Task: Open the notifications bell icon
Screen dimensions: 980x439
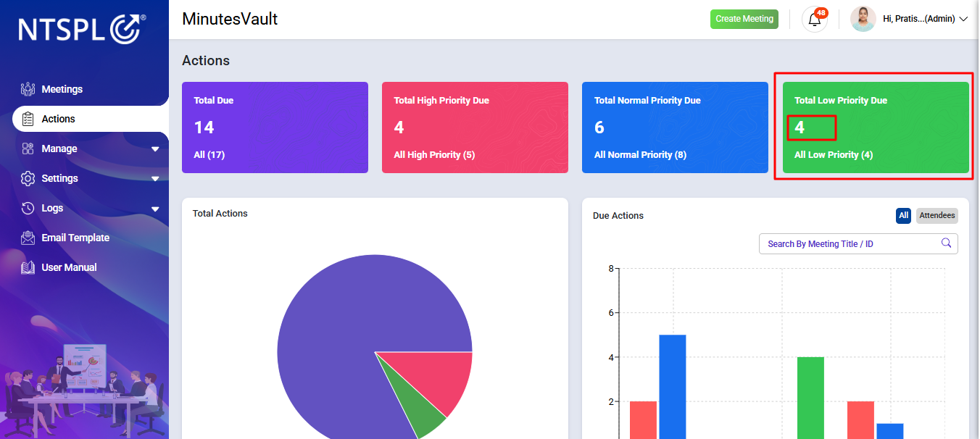Action: click(814, 20)
